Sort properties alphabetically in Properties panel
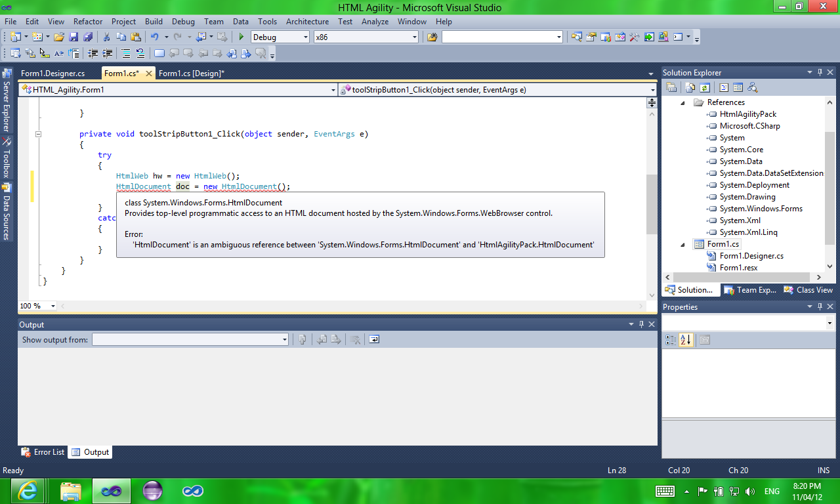This screenshot has height=504, width=840. [x=686, y=340]
